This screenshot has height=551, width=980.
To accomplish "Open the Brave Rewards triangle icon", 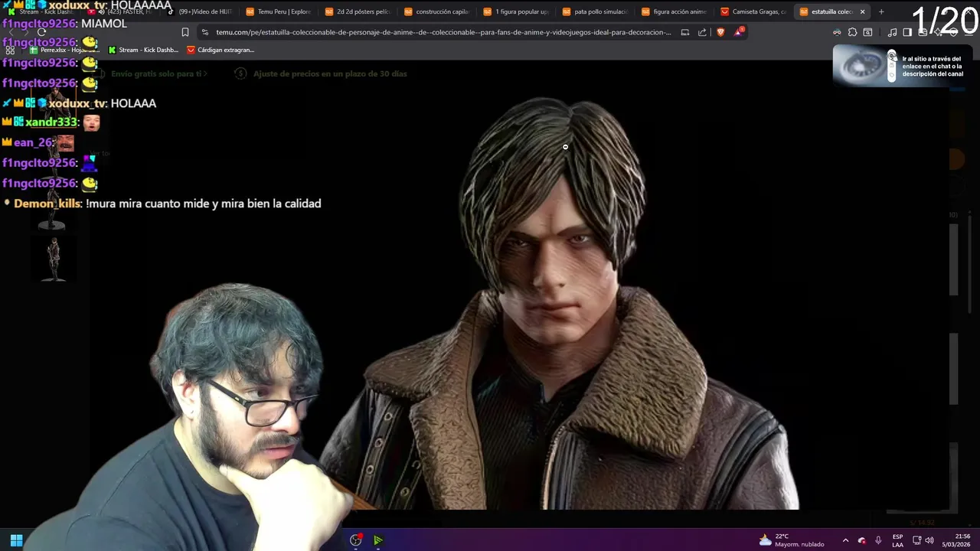I will point(739,32).
